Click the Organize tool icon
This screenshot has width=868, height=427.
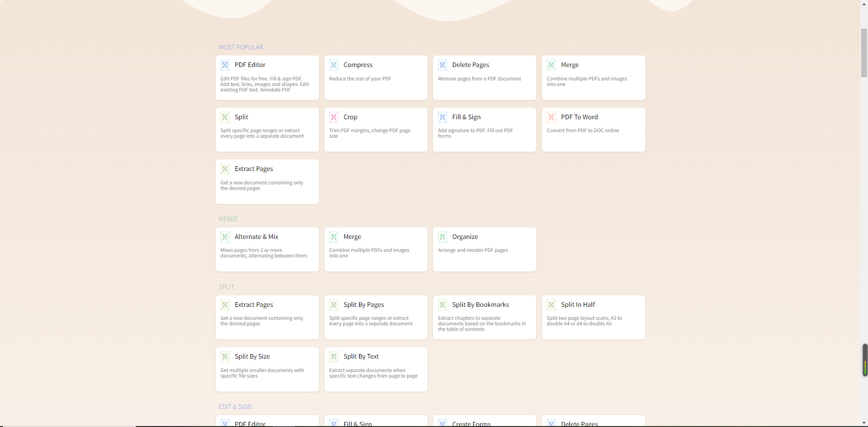click(442, 237)
